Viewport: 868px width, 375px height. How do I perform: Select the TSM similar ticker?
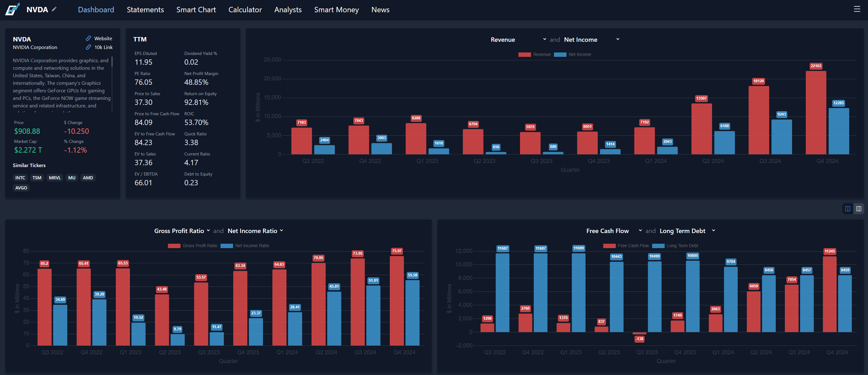point(37,178)
